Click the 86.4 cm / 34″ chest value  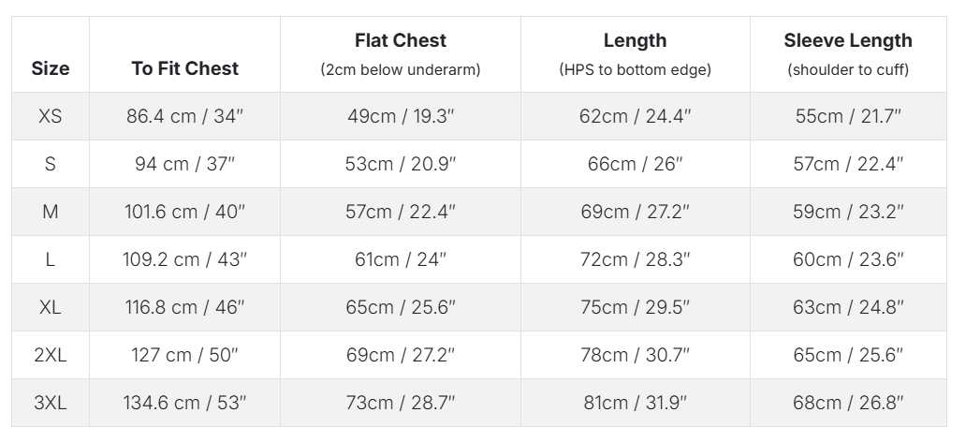click(x=185, y=116)
